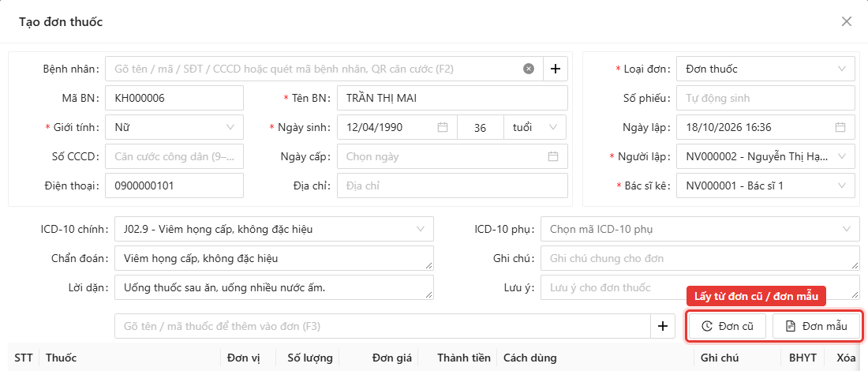Image resolution: width=868 pixels, height=371 pixels.
Task: Click the Thuốc column header
Action: (x=129, y=358)
